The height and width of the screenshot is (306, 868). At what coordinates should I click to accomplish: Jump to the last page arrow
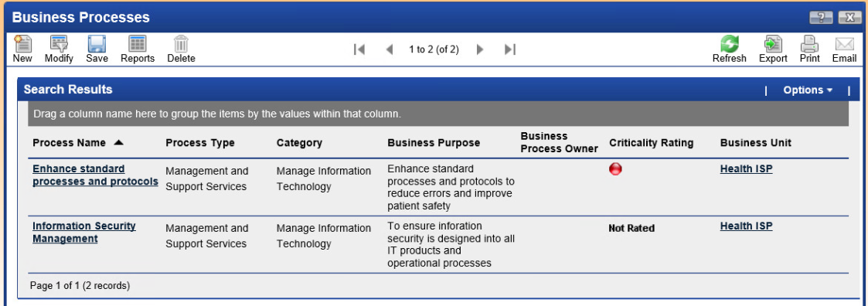(510, 49)
